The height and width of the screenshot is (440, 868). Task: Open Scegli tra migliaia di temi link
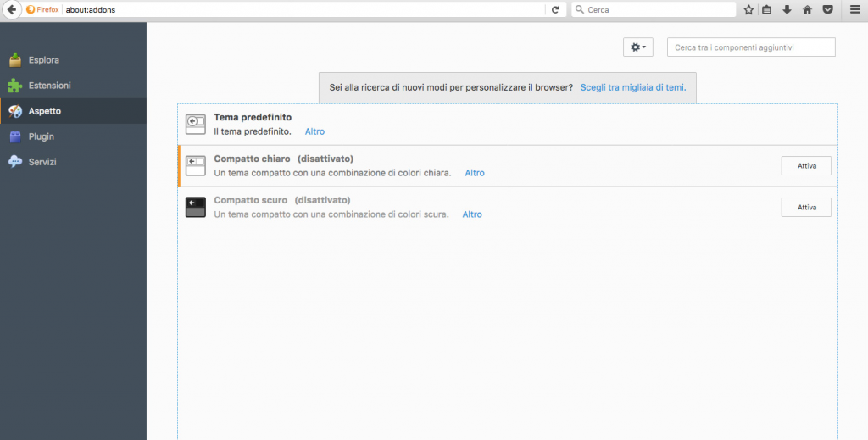coord(632,87)
